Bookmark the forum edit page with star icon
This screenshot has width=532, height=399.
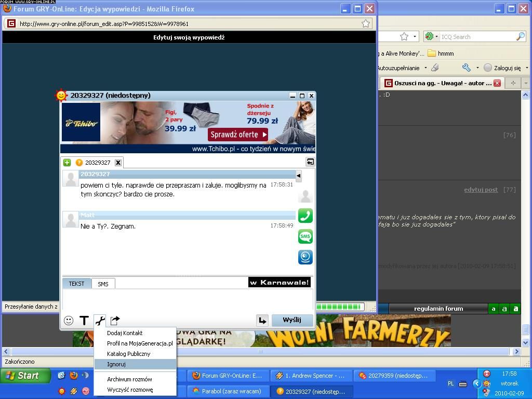(x=366, y=23)
